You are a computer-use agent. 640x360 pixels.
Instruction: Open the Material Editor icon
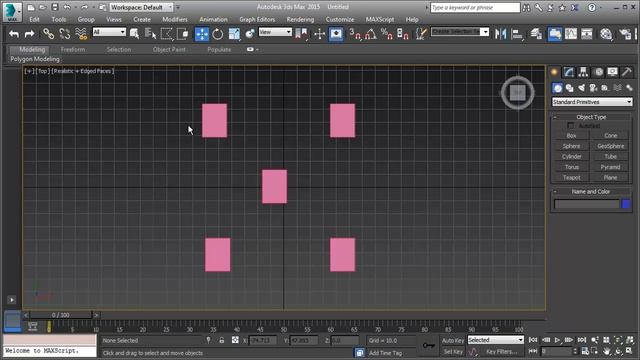(606, 34)
